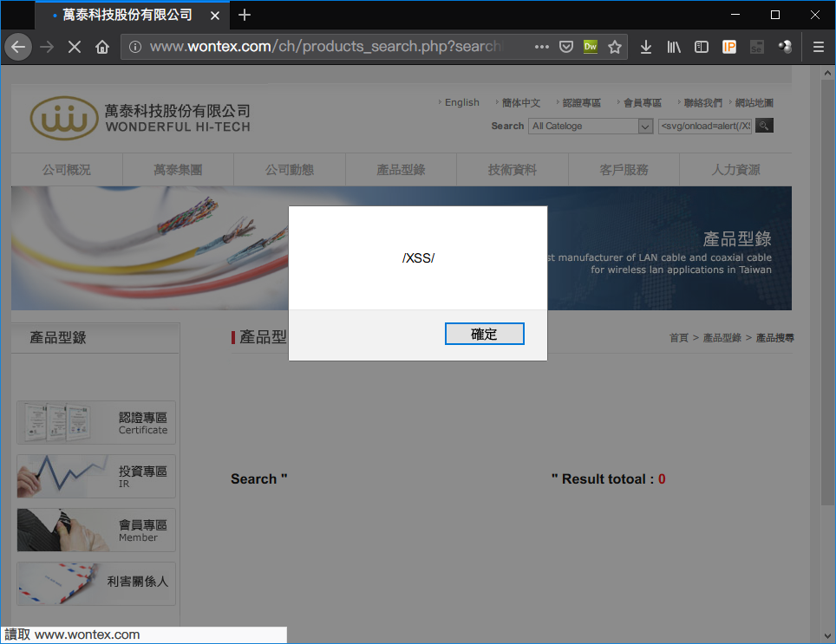Close the 萬泰科技股份有限公司 tab

pyautogui.click(x=215, y=16)
